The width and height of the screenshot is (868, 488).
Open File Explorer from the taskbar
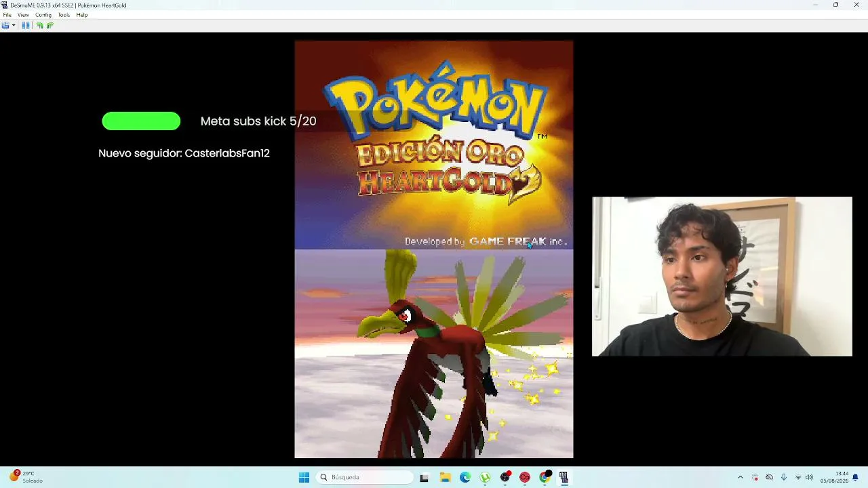pos(445,477)
